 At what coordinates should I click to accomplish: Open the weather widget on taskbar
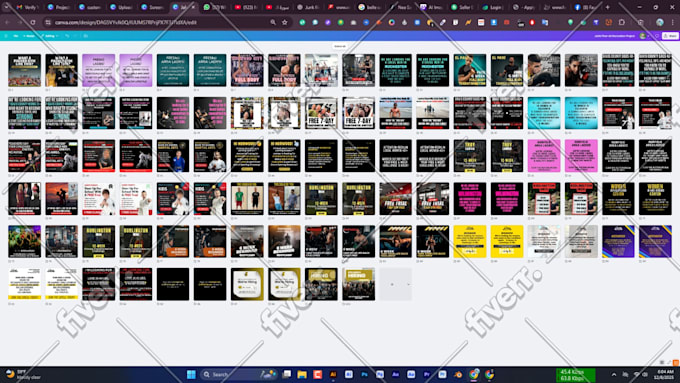(23, 374)
